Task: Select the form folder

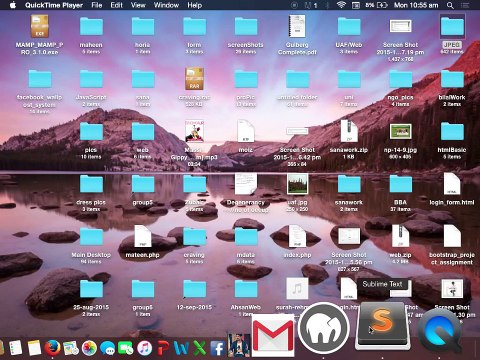Action: (194, 27)
